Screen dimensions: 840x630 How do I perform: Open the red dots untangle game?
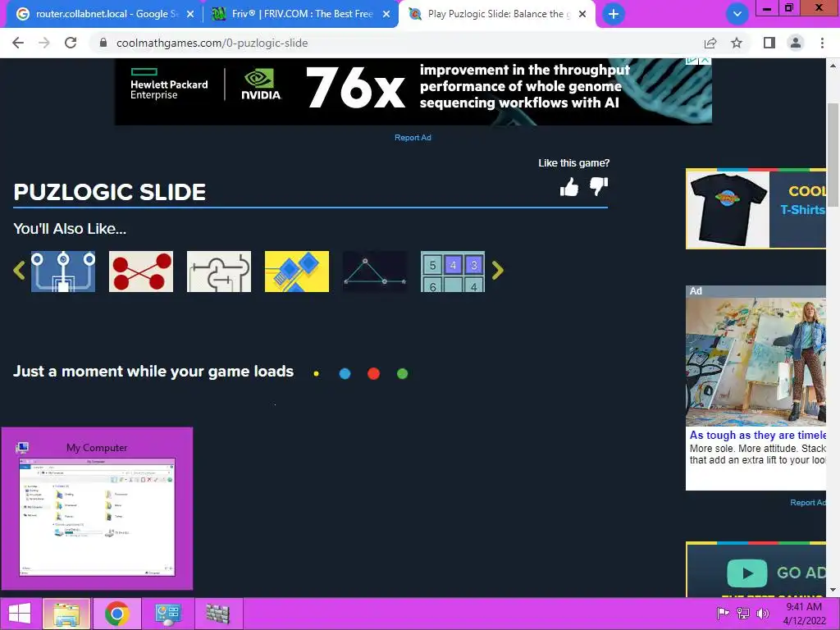[x=141, y=272]
